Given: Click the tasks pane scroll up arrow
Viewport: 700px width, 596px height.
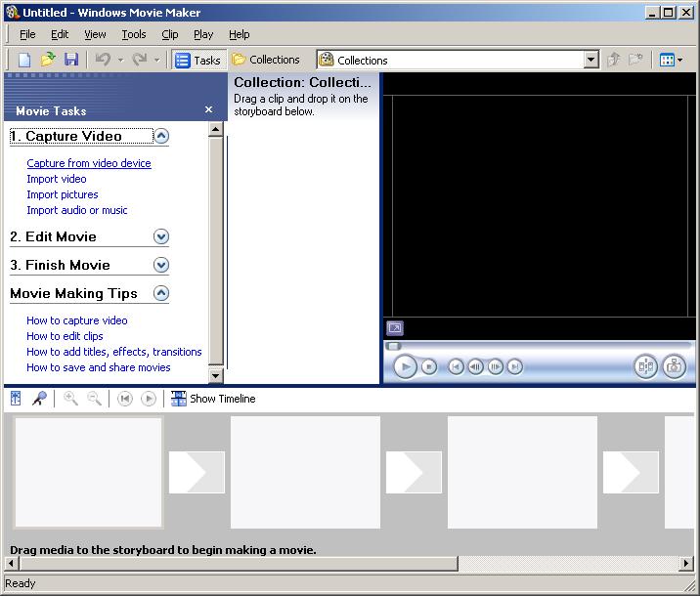Looking at the screenshot, I should point(216,130).
